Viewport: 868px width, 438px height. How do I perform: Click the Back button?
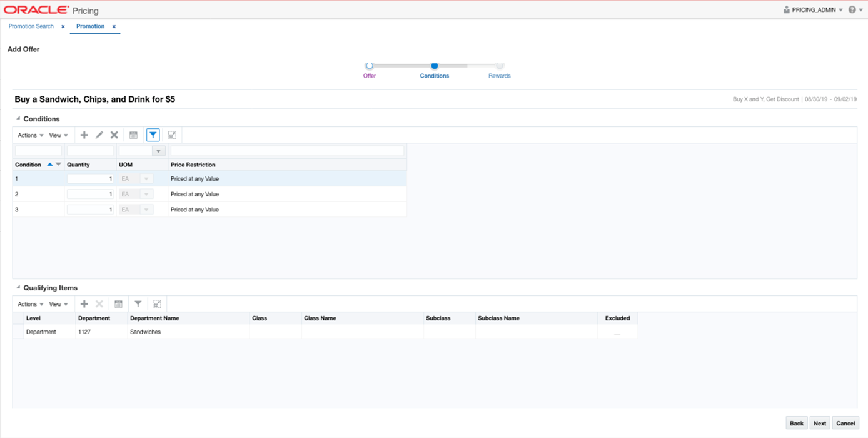(797, 424)
